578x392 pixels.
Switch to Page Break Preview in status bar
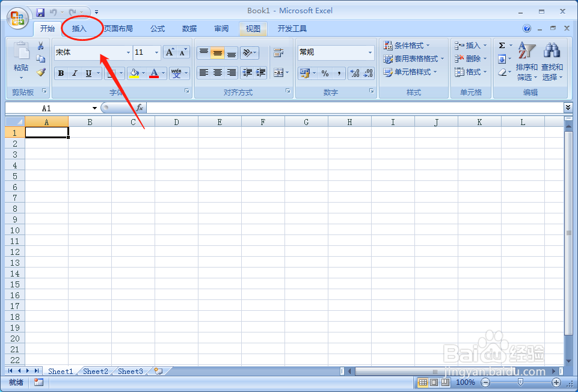tap(446, 382)
